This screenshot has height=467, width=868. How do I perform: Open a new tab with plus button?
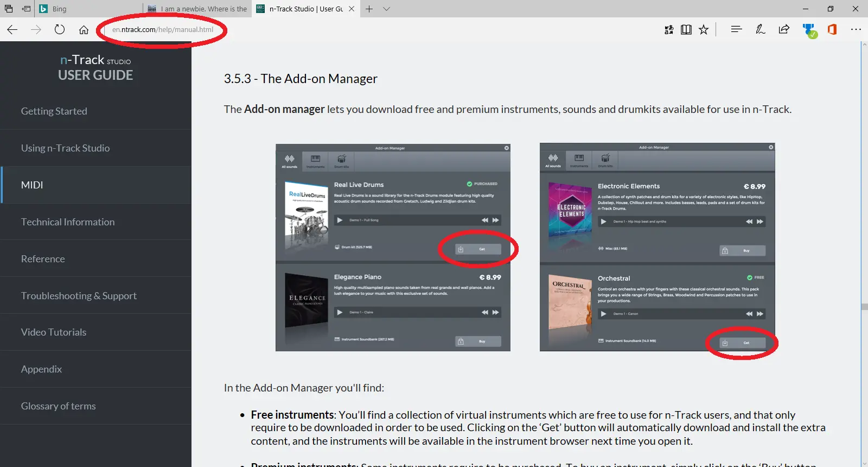369,9
